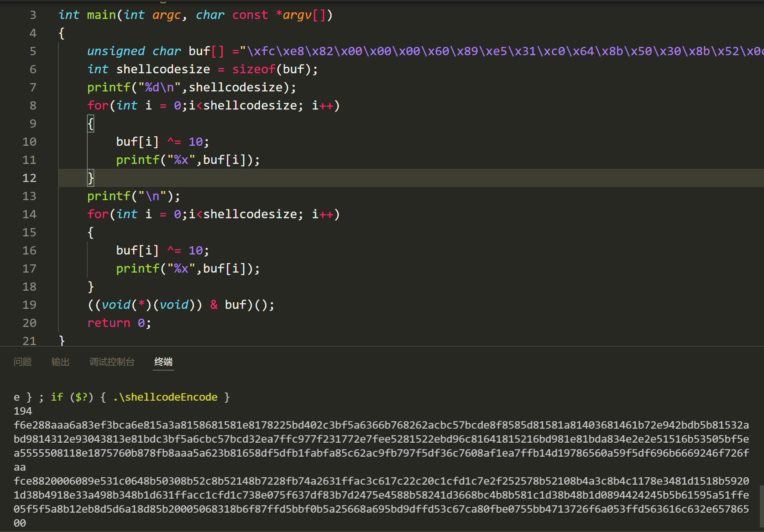Click 'i++' on line 14
The width and height of the screenshot is (764, 532).
point(322,215)
